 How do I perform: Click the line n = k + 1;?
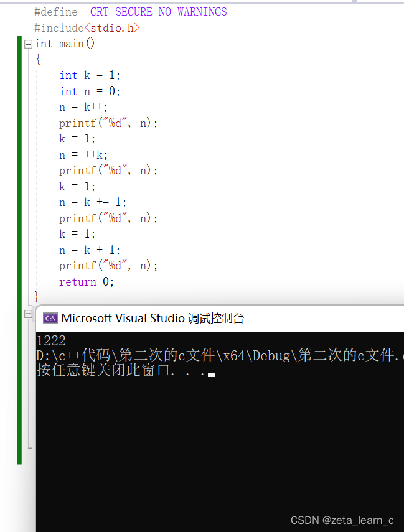(x=90, y=250)
